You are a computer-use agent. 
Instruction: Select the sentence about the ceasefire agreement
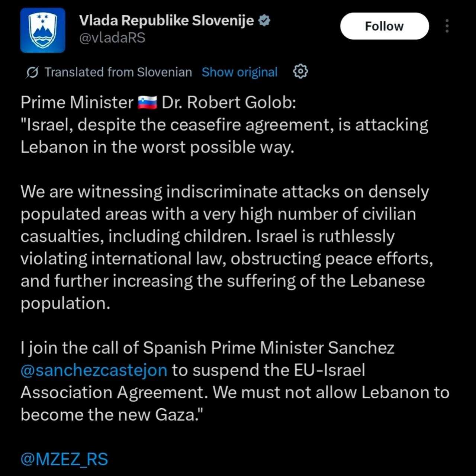tap(224, 125)
